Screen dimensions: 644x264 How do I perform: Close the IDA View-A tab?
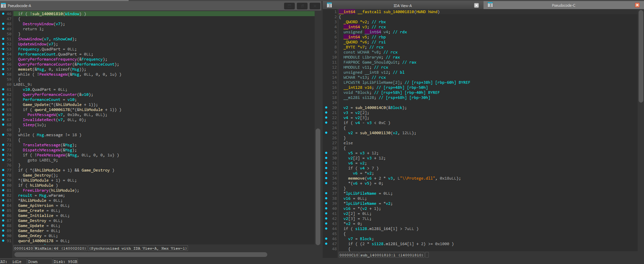point(476,5)
